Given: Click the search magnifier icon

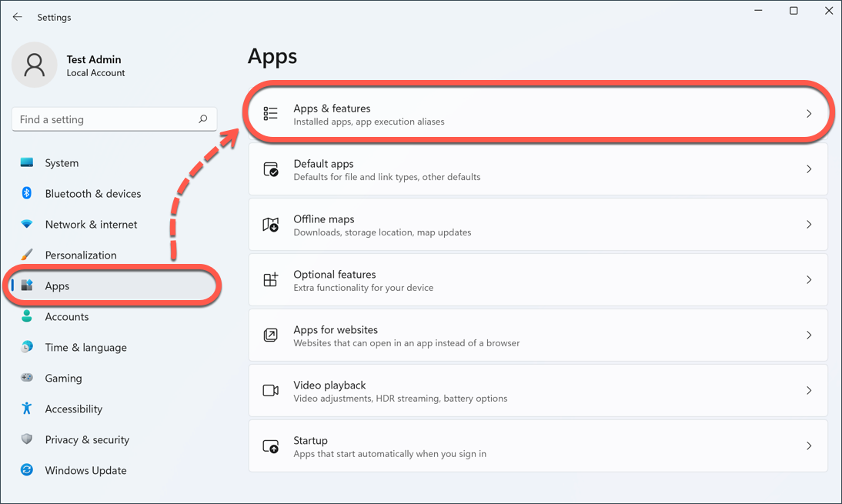Looking at the screenshot, I should 203,119.
